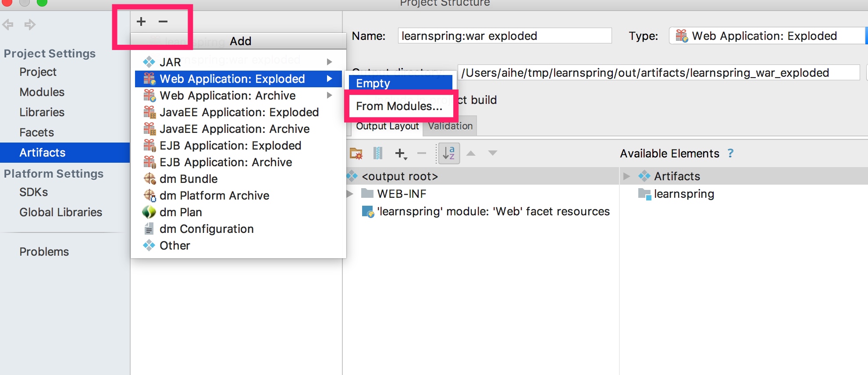
Task: Click the artifact Name input field
Action: coord(504,36)
